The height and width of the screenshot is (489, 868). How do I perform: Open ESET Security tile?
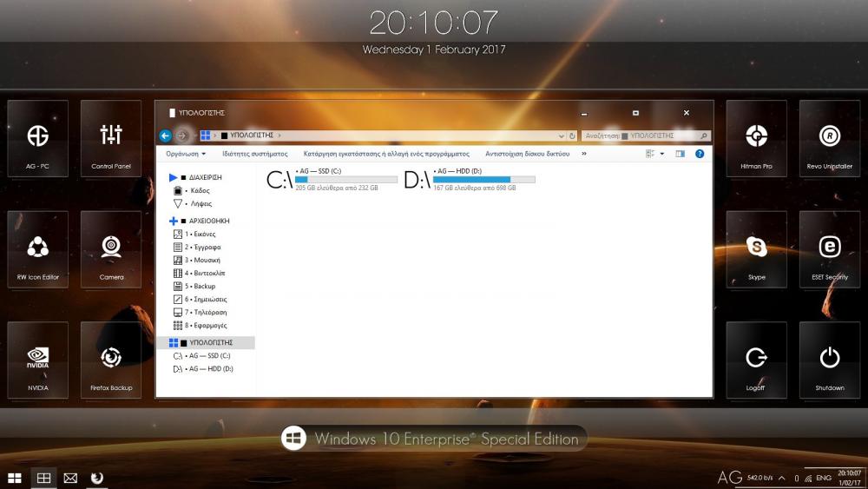830,249
